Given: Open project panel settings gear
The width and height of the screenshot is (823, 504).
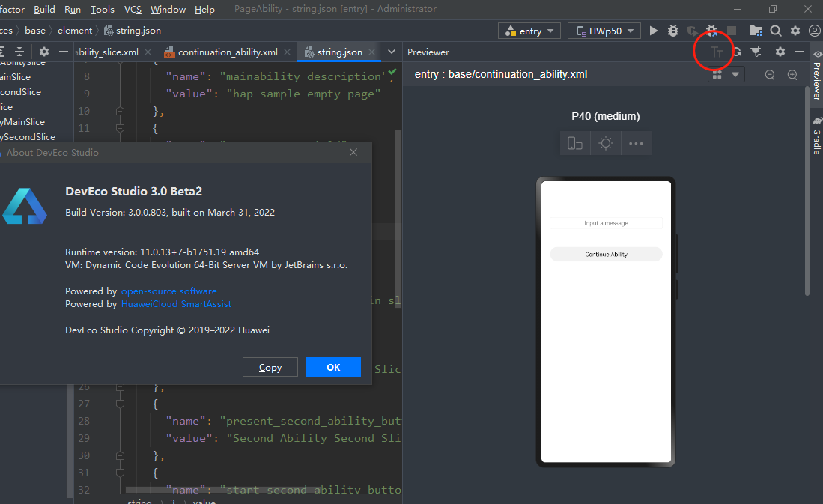Looking at the screenshot, I should point(44,52).
